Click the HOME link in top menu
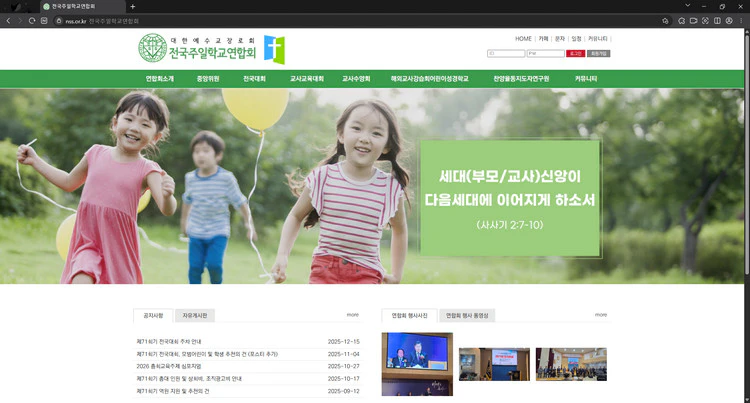The image size is (750, 403). [523, 39]
